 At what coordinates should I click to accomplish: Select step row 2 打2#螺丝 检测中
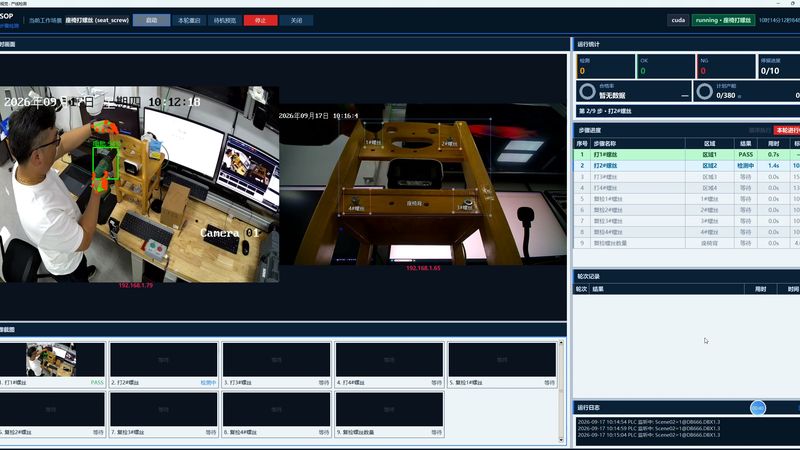pos(687,165)
